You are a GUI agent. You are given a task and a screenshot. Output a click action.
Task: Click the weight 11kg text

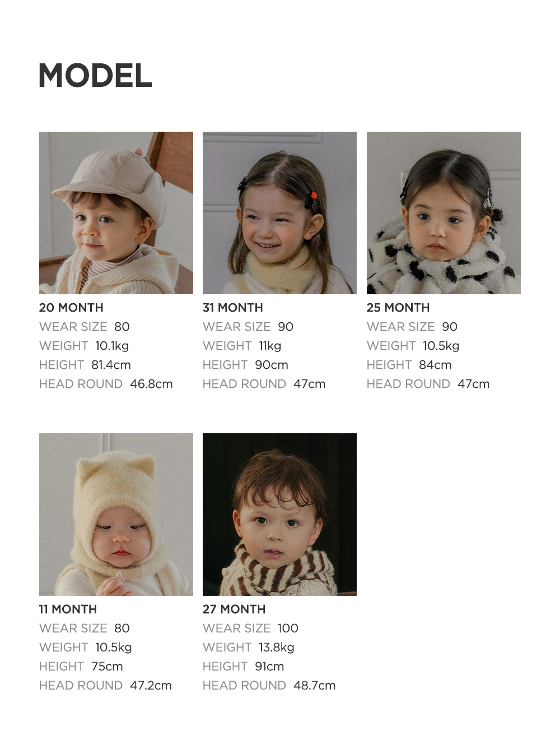point(242,346)
